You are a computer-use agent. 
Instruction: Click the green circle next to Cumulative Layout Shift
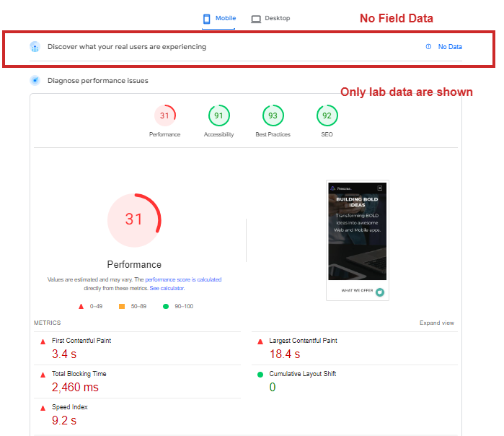(x=260, y=375)
